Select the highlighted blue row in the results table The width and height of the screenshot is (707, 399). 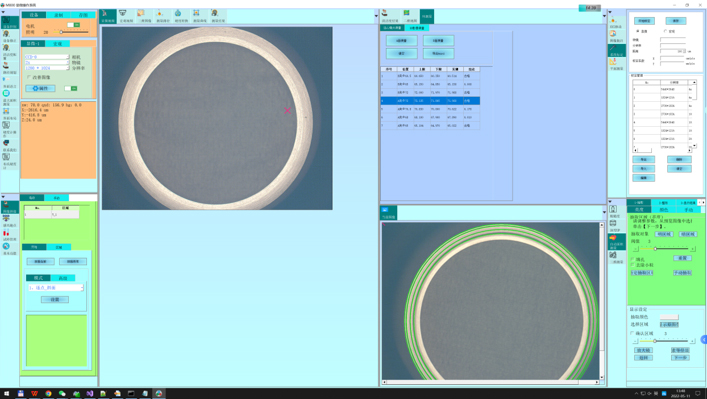pos(430,101)
